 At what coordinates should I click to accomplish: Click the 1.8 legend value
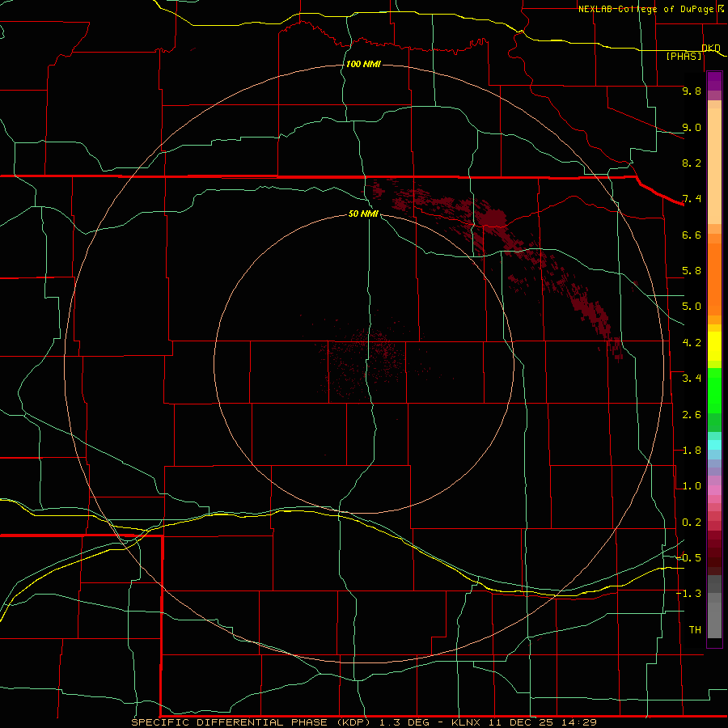pyautogui.click(x=692, y=451)
